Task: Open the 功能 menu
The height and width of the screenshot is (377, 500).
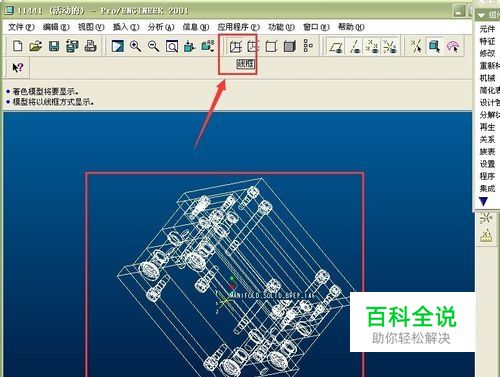Action: pos(281,27)
